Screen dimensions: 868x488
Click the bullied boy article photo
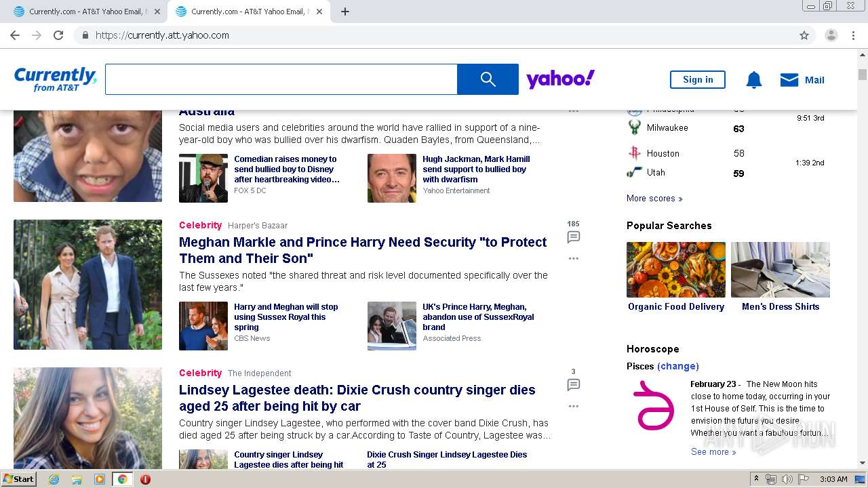[87, 156]
